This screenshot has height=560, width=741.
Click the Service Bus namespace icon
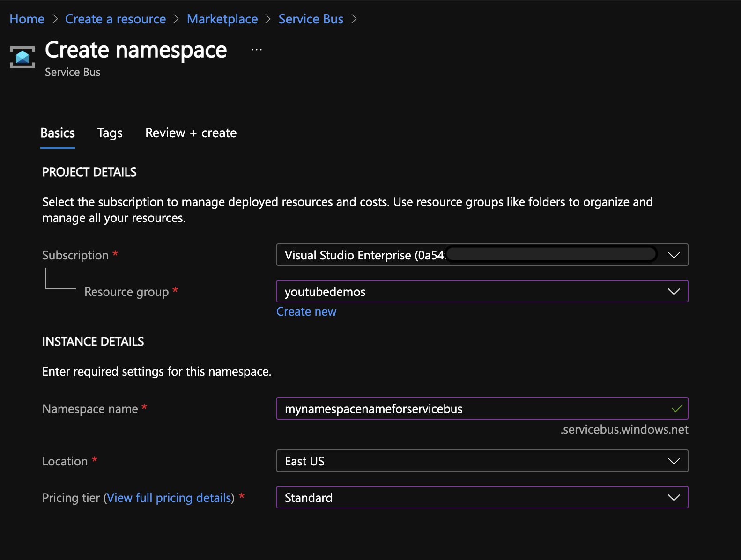pyautogui.click(x=22, y=57)
